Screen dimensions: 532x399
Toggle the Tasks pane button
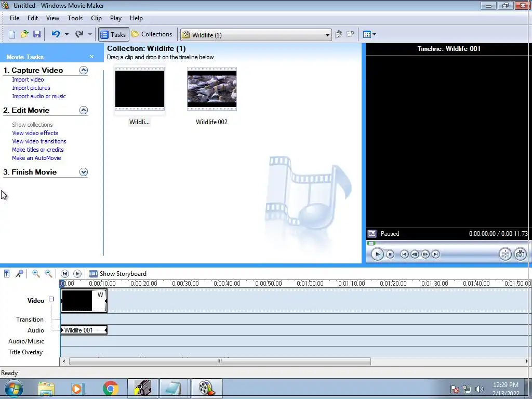click(114, 34)
